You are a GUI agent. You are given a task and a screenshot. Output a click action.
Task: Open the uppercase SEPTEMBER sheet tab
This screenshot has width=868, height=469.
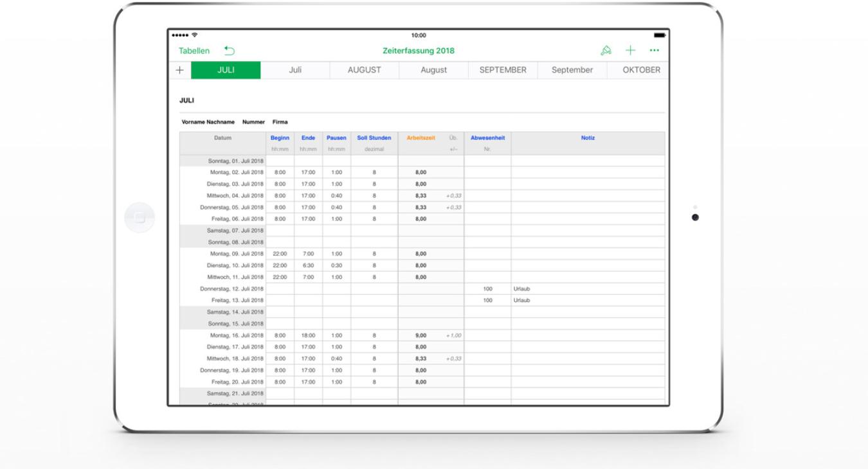coord(503,70)
